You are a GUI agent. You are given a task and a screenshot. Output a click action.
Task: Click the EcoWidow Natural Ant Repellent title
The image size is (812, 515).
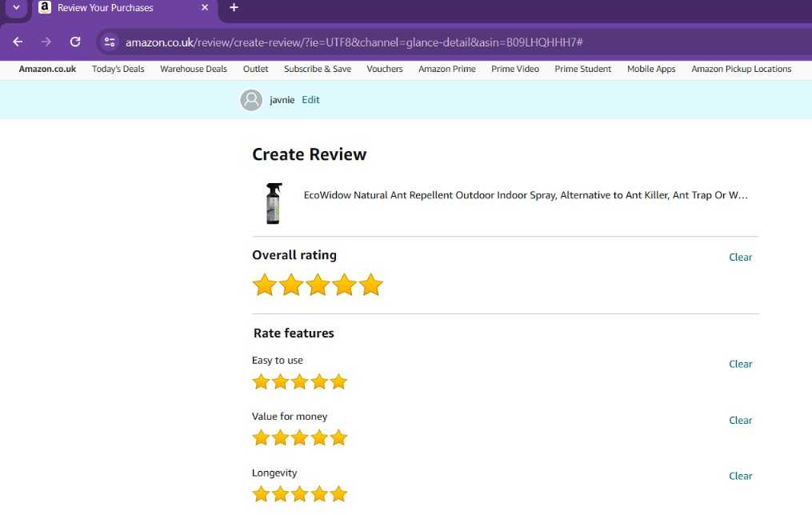[526, 195]
